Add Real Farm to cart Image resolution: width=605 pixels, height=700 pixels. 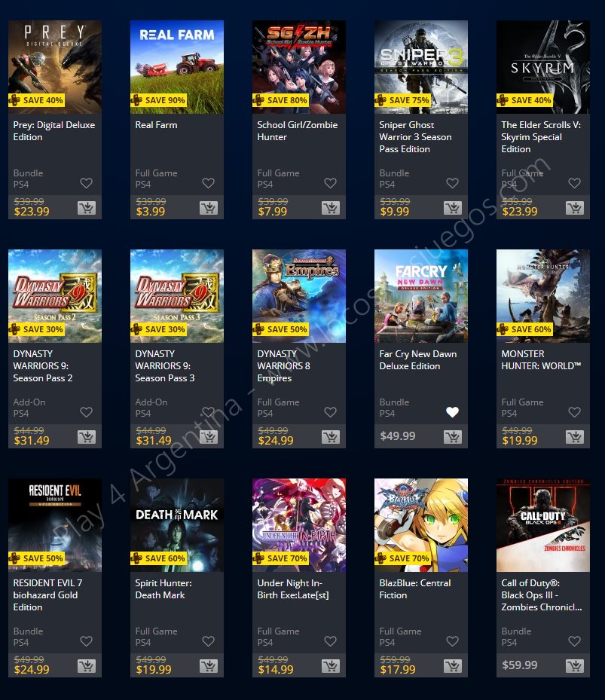tap(209, 208)
